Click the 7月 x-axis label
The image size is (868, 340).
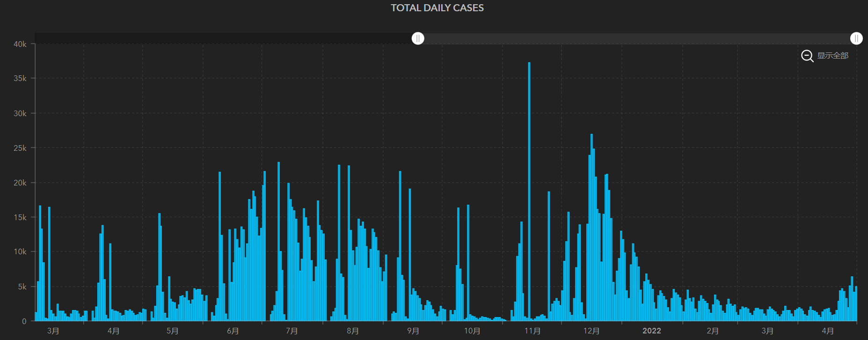pos(292,331)
